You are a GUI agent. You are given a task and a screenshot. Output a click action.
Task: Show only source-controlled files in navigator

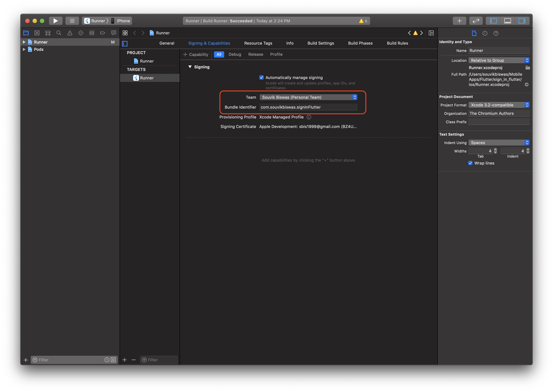click(x=113, y=360)
